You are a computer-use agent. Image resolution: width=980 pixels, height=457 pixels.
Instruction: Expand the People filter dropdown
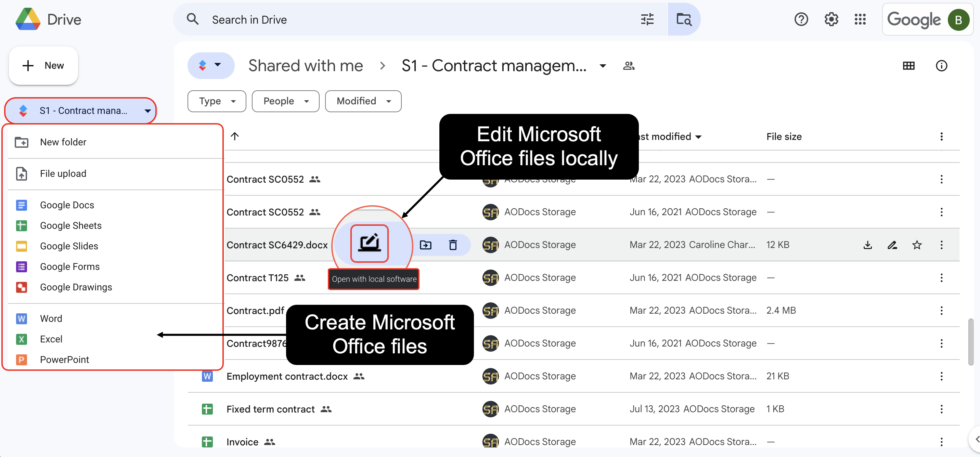coord(285,101)
